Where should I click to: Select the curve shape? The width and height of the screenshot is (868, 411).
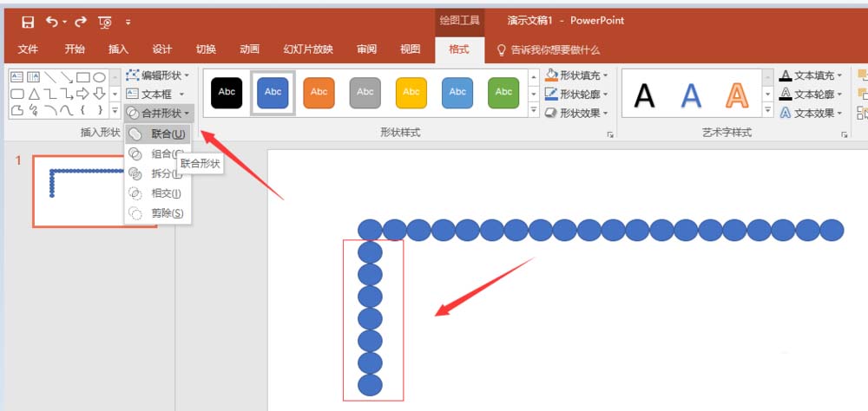67,110
